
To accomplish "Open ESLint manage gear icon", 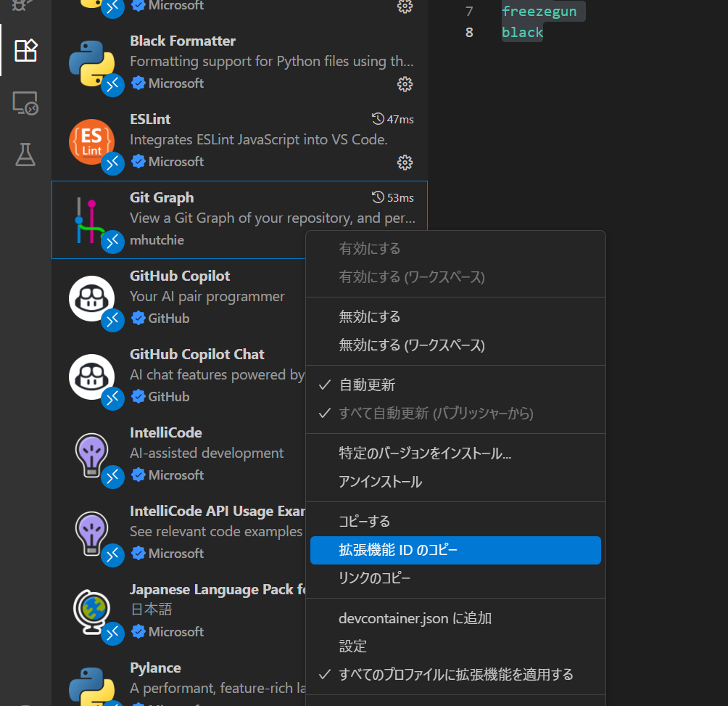I will tap(405, 163).
